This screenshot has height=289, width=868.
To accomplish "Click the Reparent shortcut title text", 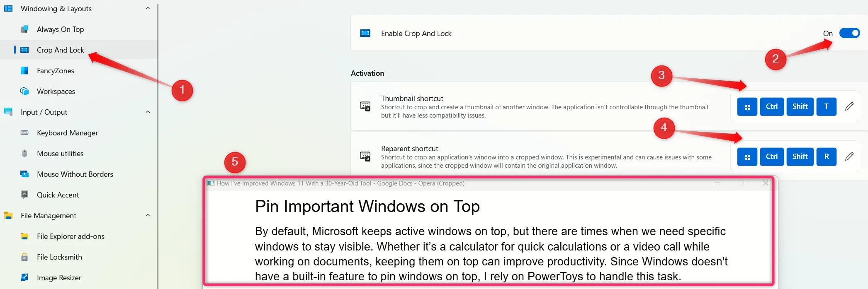I will [x=409, y=148].
